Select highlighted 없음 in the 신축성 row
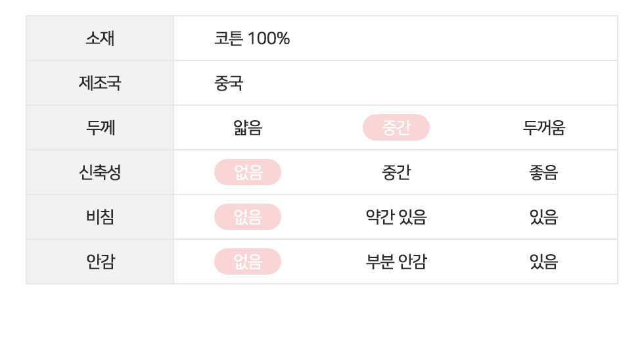This screenshot has width=644, height=337. [247, 173]
